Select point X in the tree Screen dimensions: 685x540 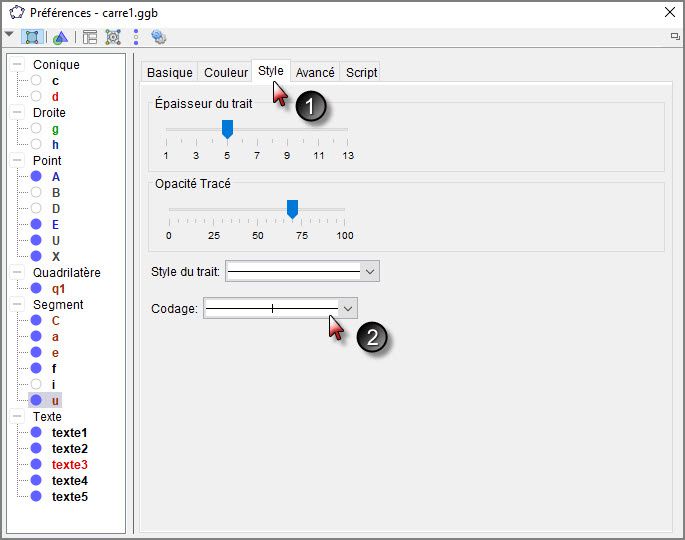pyautogui.click(x=55, y=256)
